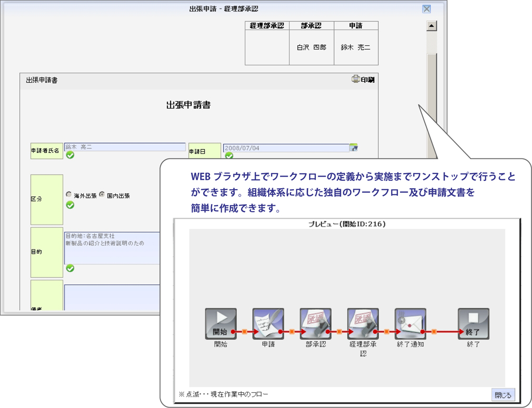This screenshot has width=532, height=408.
Task: Click the vertical scrollbar thumb
Action: (432, 105)
